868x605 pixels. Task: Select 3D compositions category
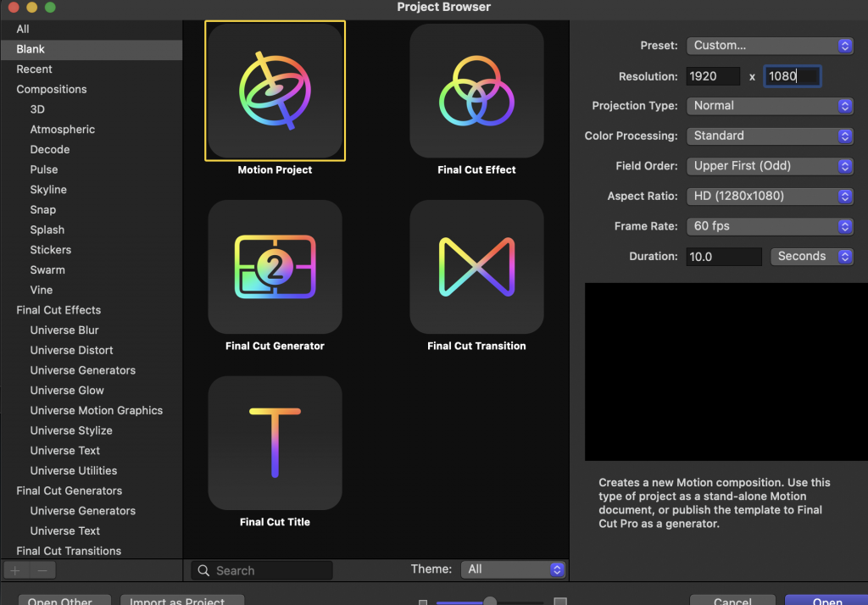point(92,109)
